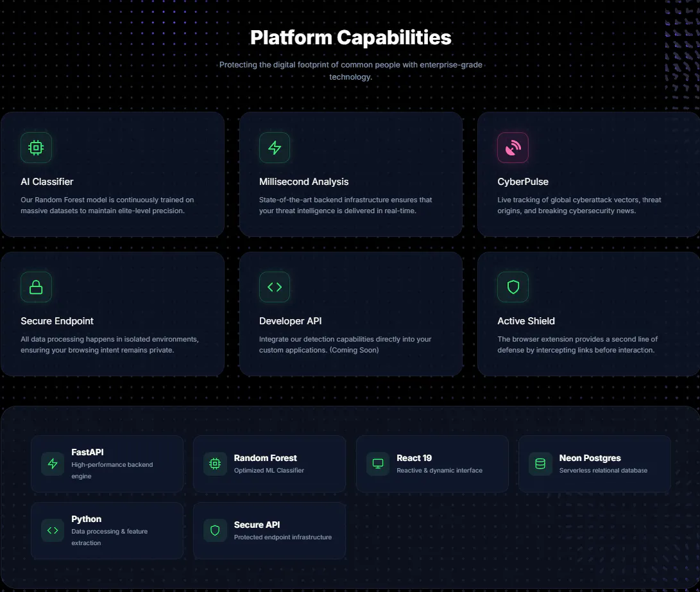Click 'State-of-the-art backend infrastructure' description

346,205
